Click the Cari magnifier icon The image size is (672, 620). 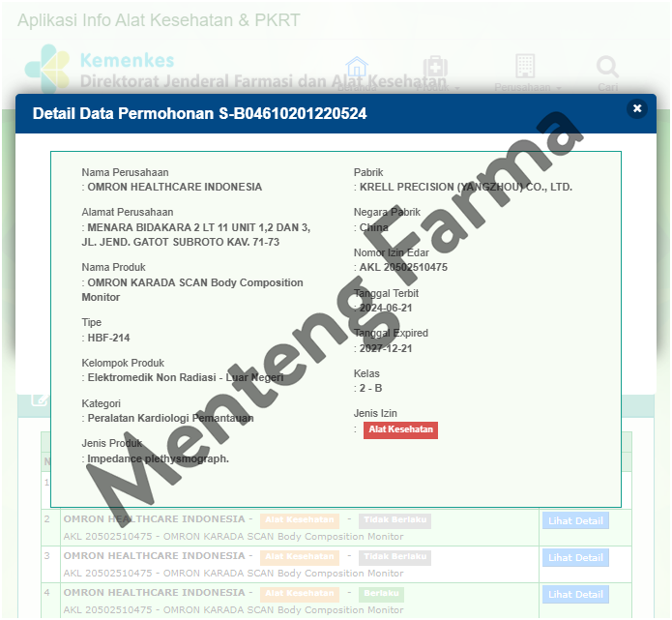(x=607, y=67)
